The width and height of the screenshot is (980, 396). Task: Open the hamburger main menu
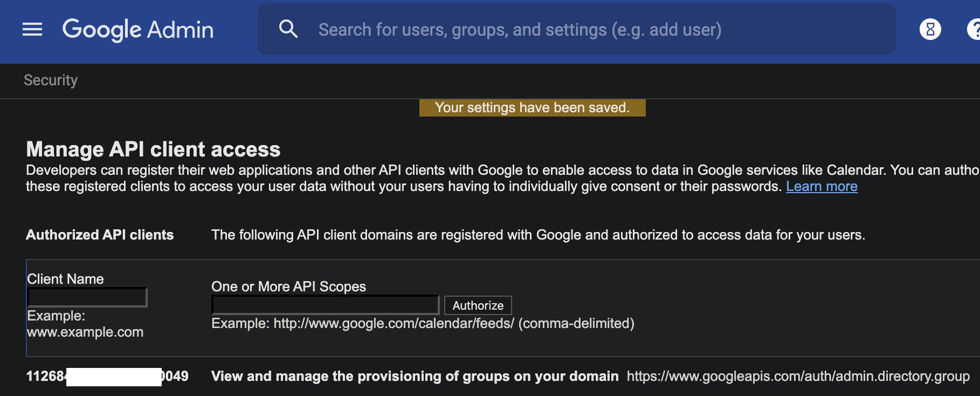32,29
